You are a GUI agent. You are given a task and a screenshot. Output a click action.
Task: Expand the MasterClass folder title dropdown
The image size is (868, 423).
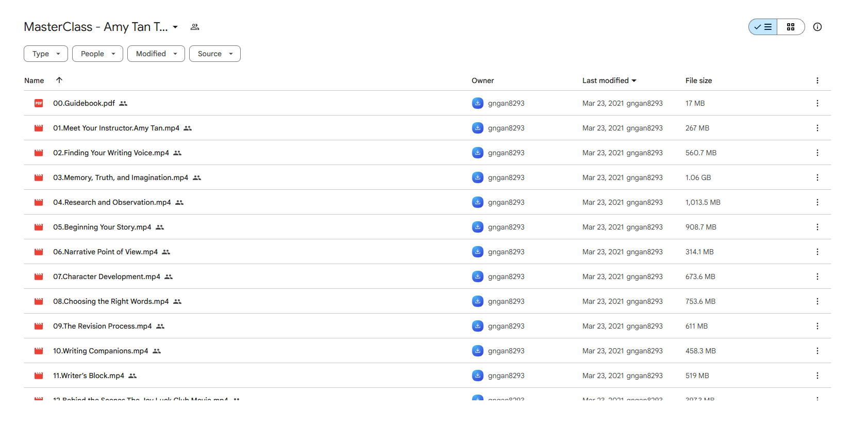[175, 27]
